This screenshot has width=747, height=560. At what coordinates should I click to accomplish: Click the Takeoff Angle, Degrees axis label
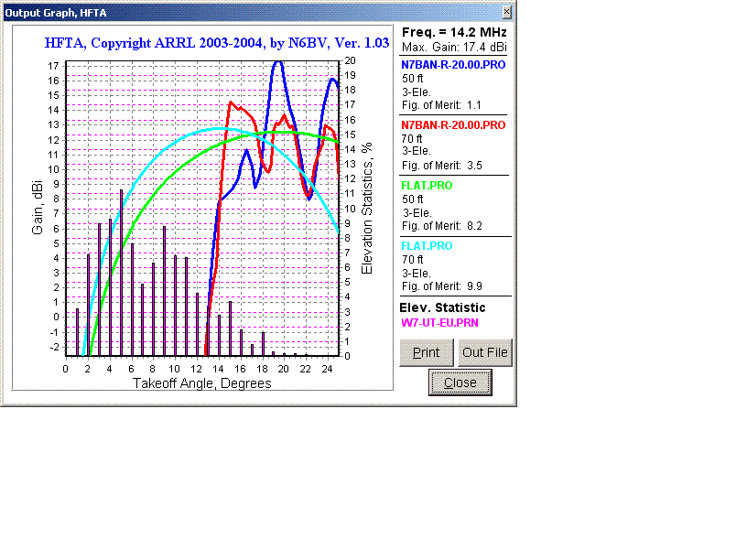(202, 383)
